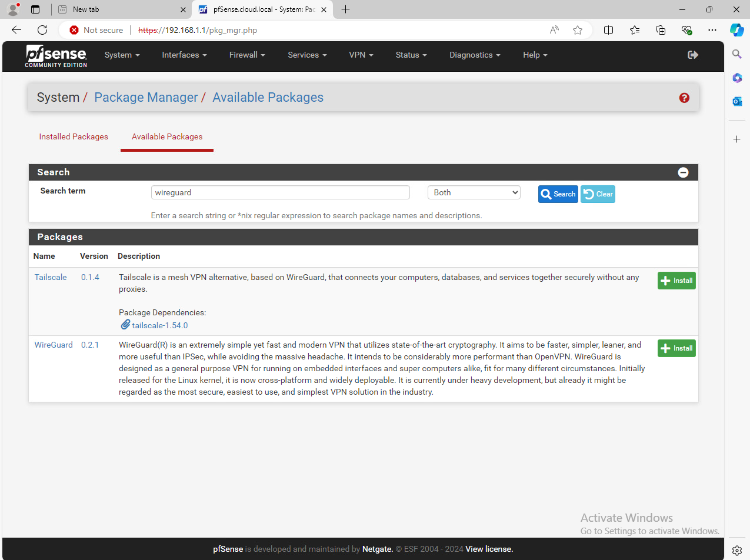The width and height of the screenshot is (750, 560).
Task: Open the Status dropdown menu
Action: pos(411,55)
